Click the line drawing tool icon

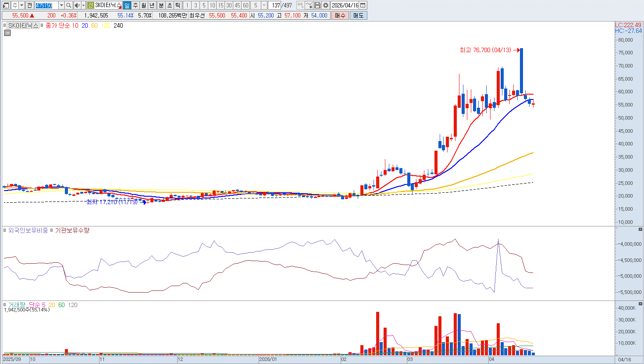coord(309,5)
